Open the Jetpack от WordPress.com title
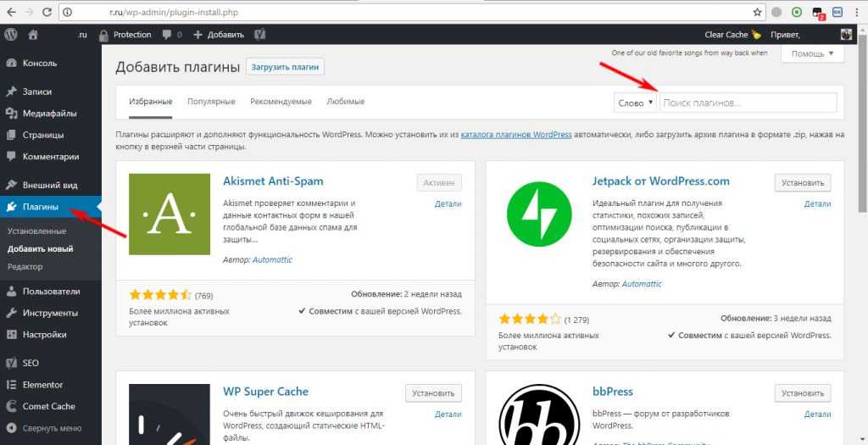Screen dimensions: 868x445 click(x=661, y=181)
